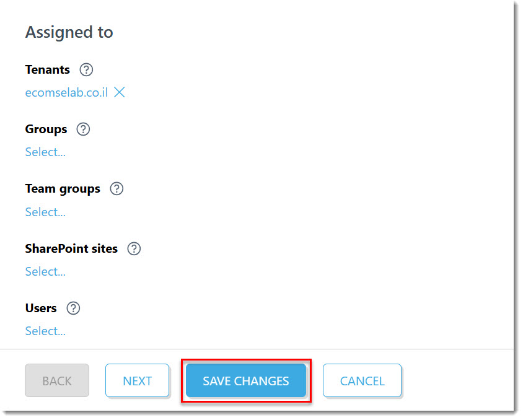Go to the NEXT step

coord(137,381)
